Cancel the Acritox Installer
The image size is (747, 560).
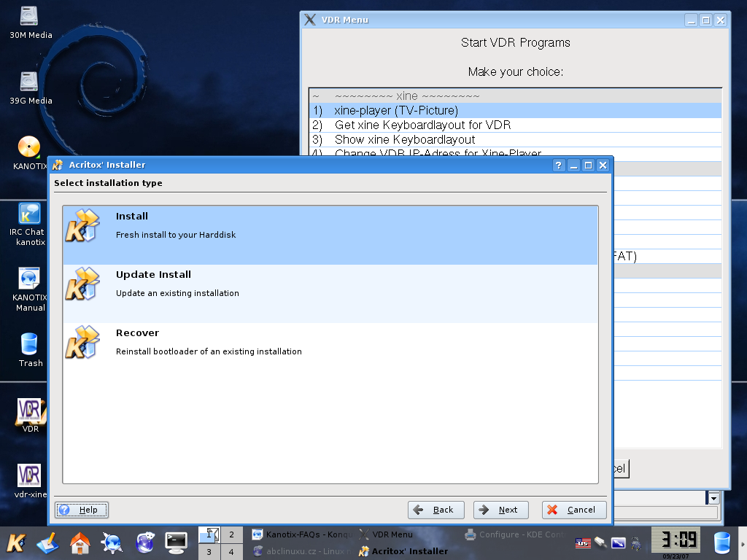[574, 510]
